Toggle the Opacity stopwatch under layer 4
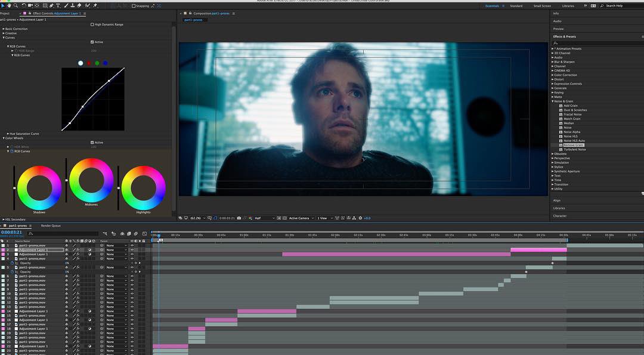This screenshot has height=355, width=644. click(x=13, y=263)
